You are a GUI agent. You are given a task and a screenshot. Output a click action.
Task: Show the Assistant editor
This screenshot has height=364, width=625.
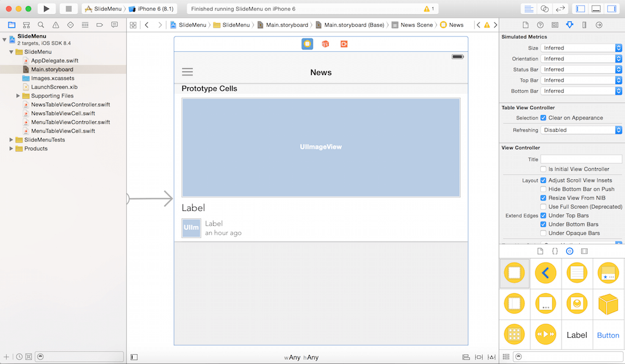point(544,9)
